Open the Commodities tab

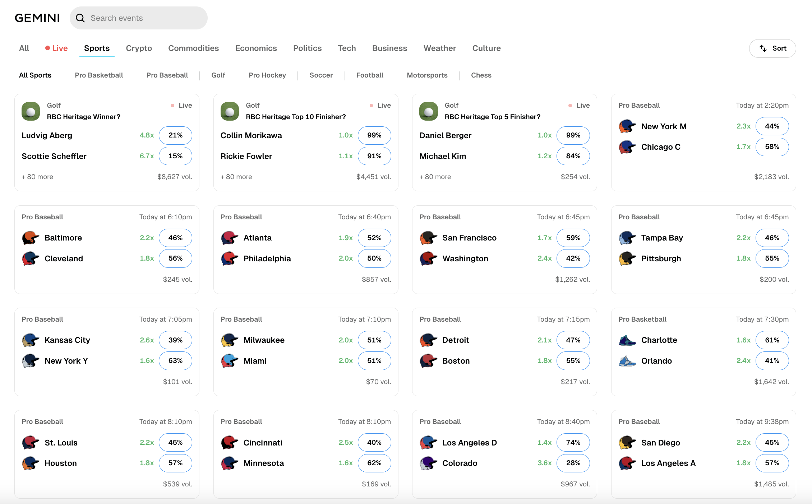click(194, 48)
